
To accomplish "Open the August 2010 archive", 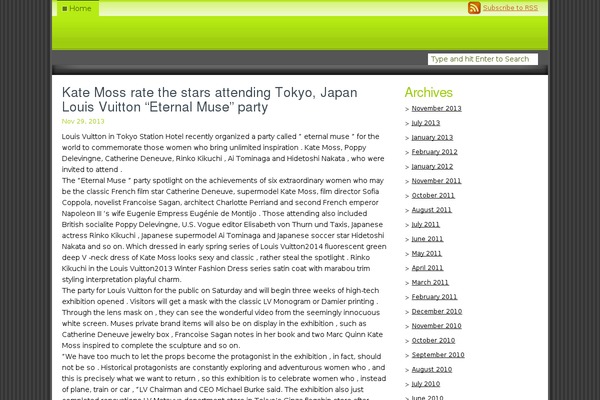I will pos(432,369).
